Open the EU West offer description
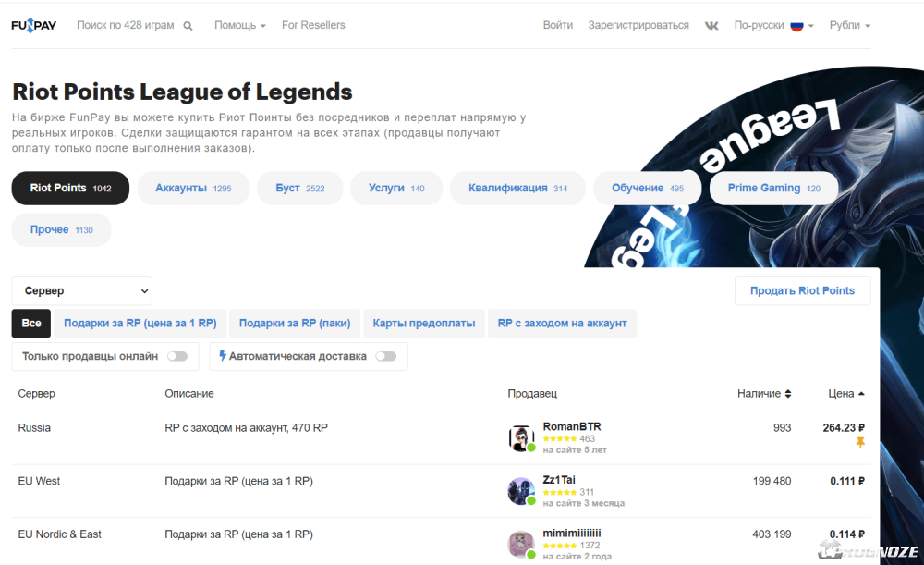Viewport: 924px width, 565px height. pos(238,481)
